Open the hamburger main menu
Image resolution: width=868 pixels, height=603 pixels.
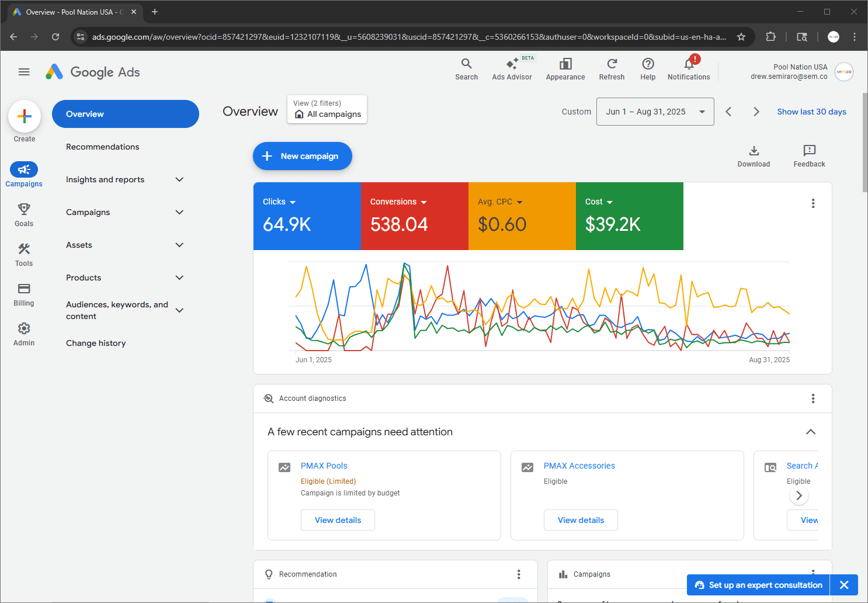click(24, 72)
